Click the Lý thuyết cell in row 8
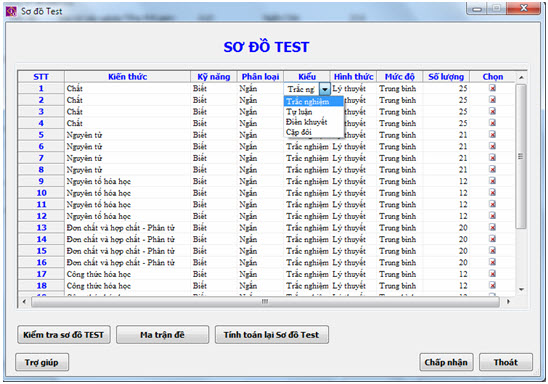 point(353,169)
